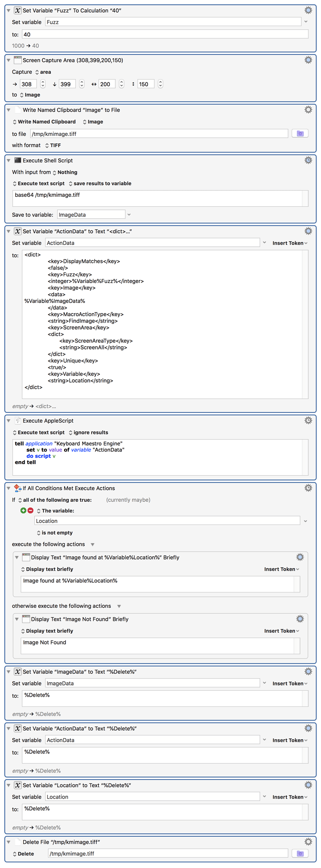
Task: Open gear menu on Execute AppleScript action
Action: [308, 420]
